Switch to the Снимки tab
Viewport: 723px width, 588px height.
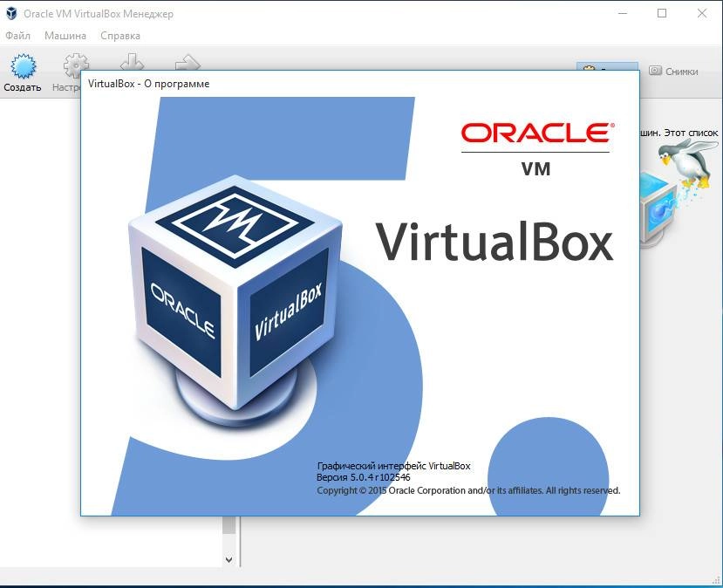pos(673,71)
